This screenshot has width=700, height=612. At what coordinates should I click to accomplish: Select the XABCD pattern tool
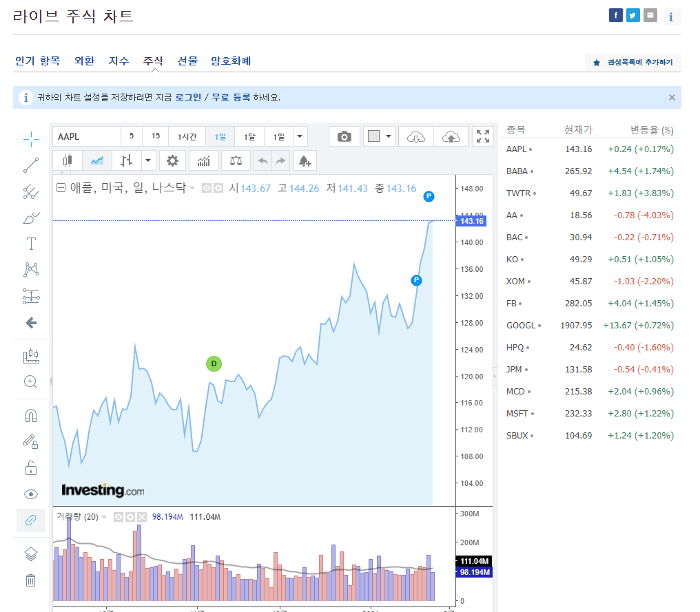(x=31, y=269)
